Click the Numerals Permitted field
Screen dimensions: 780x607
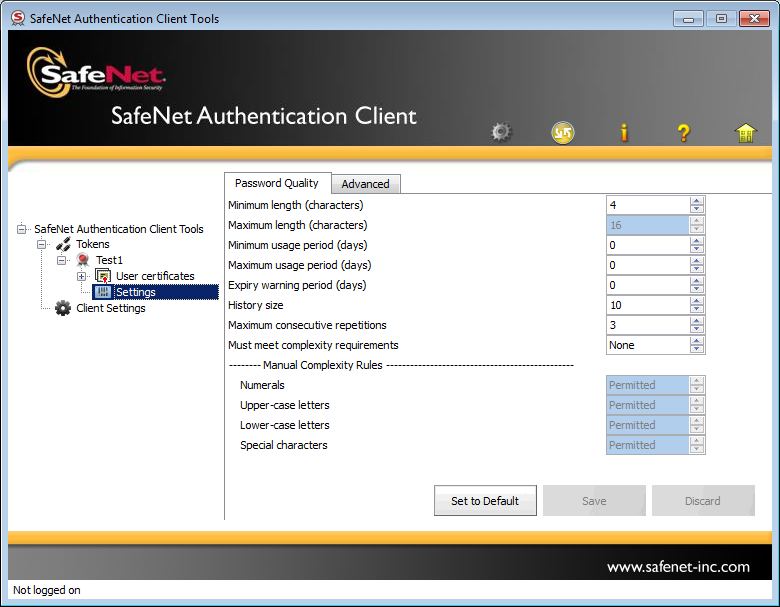(x=648, y=385)
